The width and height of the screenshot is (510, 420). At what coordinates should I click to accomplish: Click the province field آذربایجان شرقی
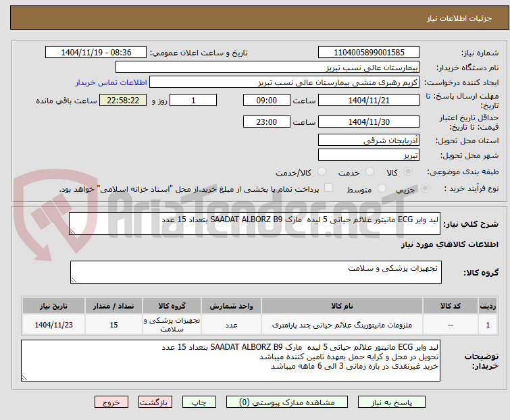(x=369, y=140)
